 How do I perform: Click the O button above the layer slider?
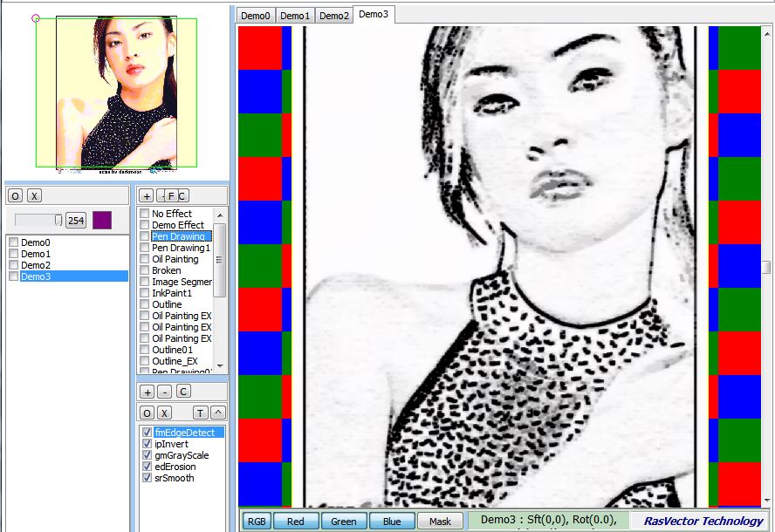click(x=16, y=196)
